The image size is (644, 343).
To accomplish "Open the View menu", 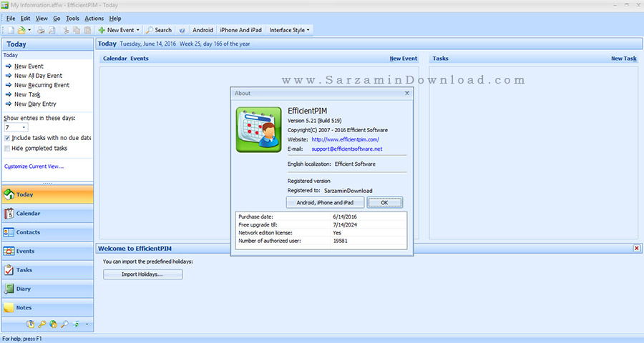I will (42, 19).
